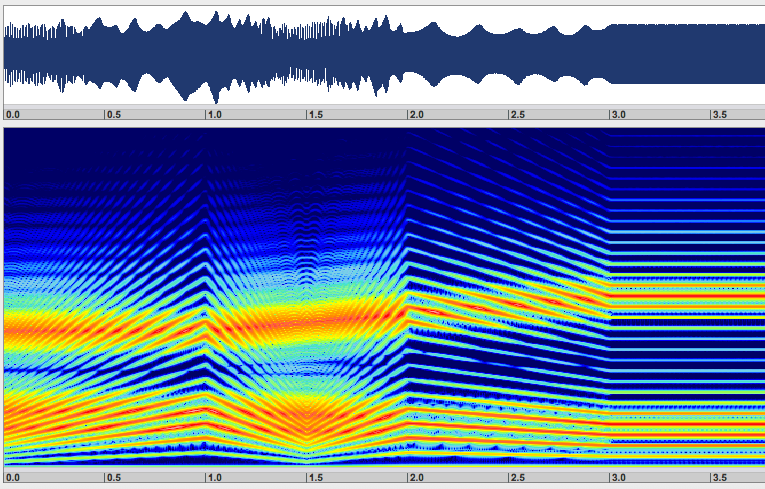This screenshot has width=765, height=489.
Task: Click the 3.0 mark on waveform ruler
Action: tap(618, 115)
